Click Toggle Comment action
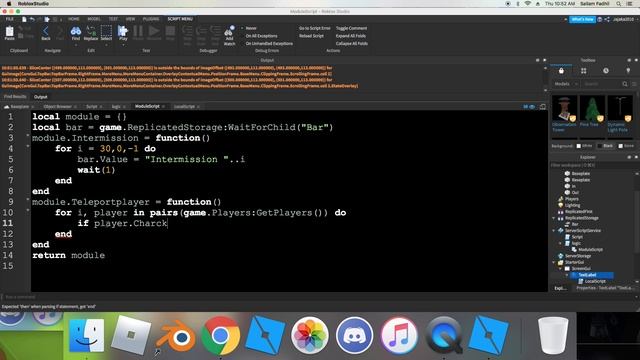Viewport: 640px width, 360px height. (x=351, y=28)
